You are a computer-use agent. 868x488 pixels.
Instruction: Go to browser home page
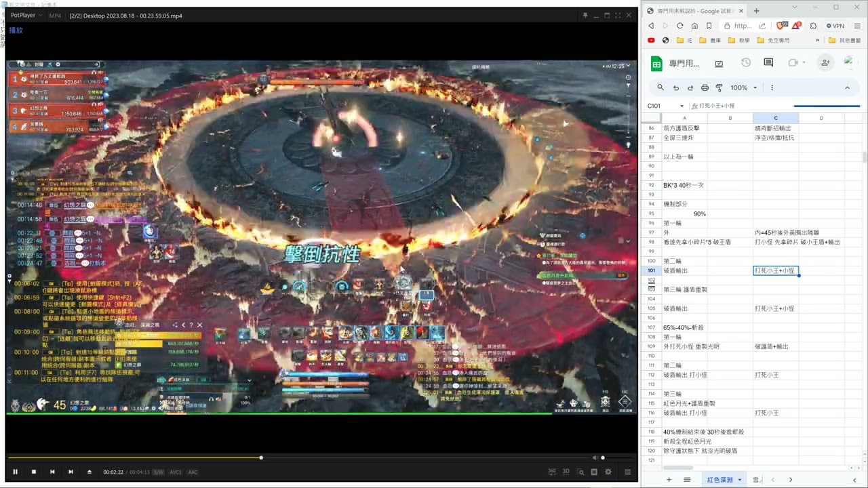(694, 26)
